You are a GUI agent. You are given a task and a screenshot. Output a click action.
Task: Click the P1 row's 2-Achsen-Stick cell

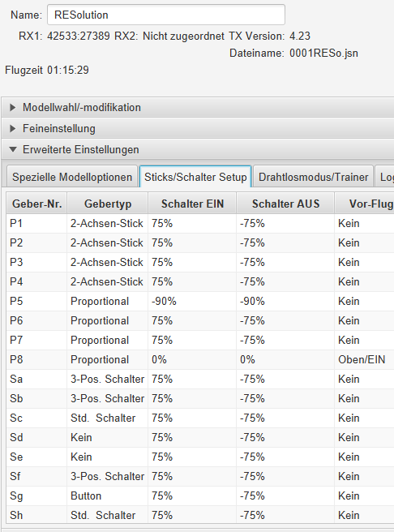(x=108, y=223)
